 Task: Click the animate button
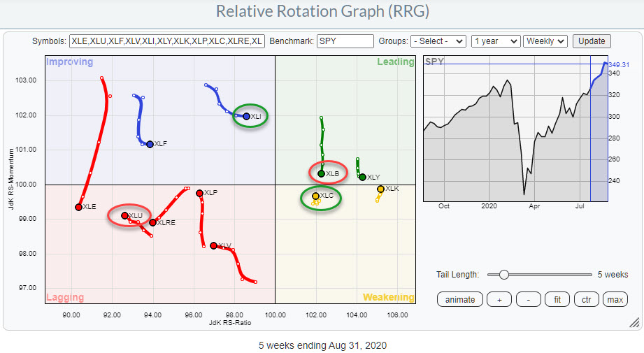pyautogui.click(x=459, y=299)
